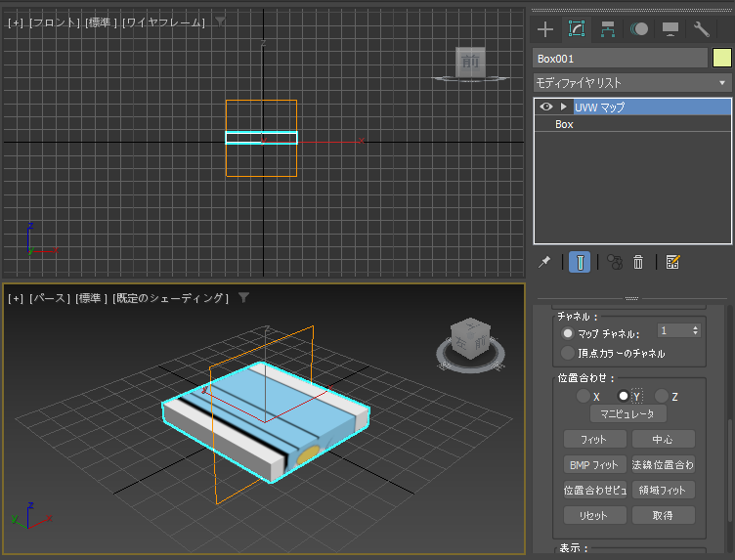735x560 pixels.
Task: Open perspective viewport [標準] menu
Action: [91, 298]
